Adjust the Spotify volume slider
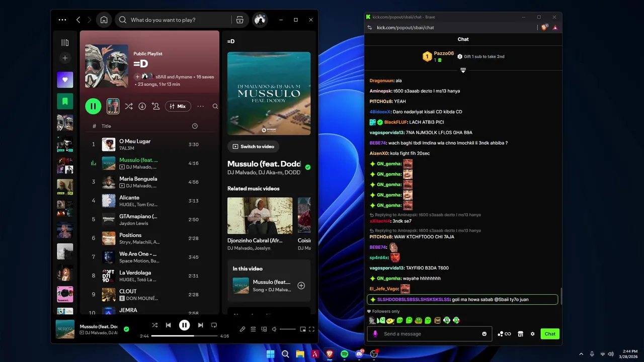 coord(288,329)
